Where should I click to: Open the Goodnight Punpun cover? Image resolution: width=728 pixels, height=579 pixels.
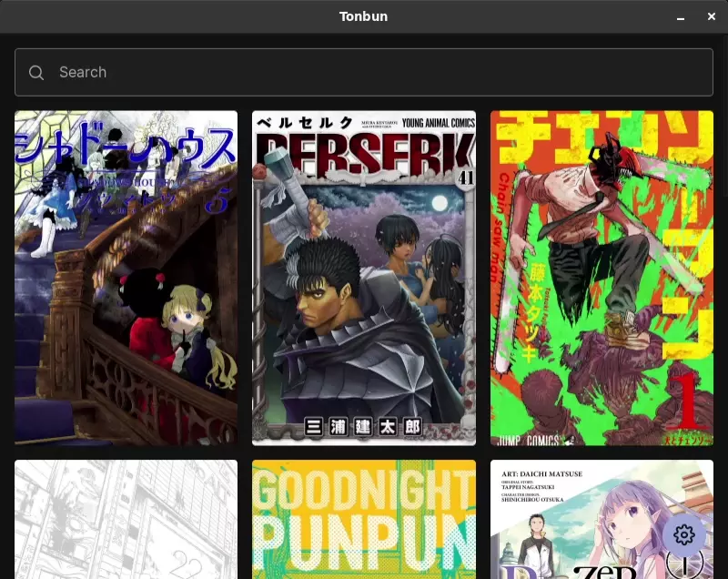(363, 519)
